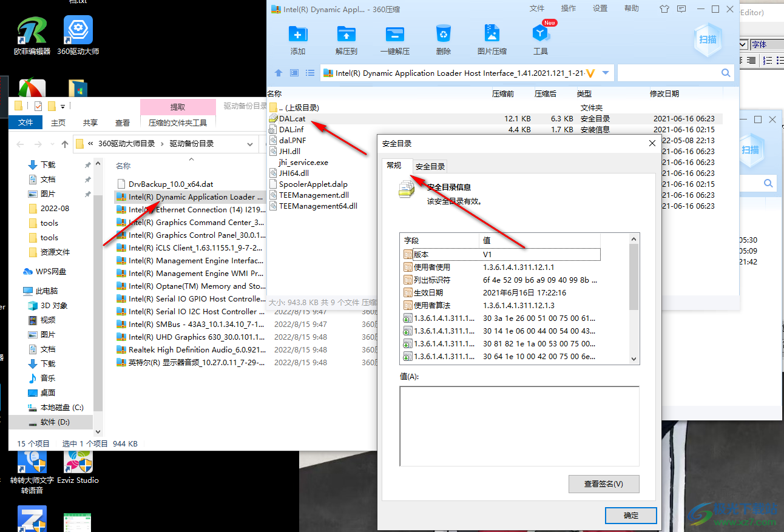The height and width of the screenshot is (532, 784).
Task: Open the Explorer 查看 ribbon tab
Action: click(x=123, y=123)
